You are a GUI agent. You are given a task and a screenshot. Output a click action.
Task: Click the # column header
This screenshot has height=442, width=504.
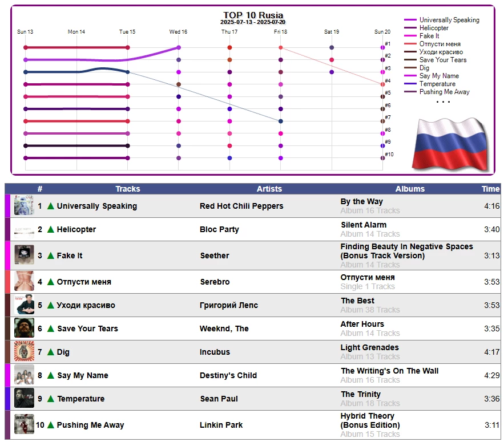tap(40, 189)
